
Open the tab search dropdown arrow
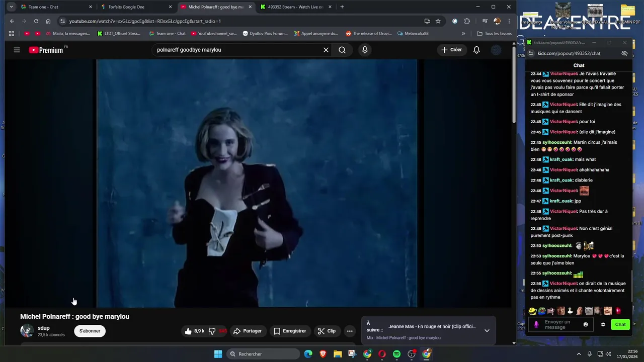click(11, 7)
